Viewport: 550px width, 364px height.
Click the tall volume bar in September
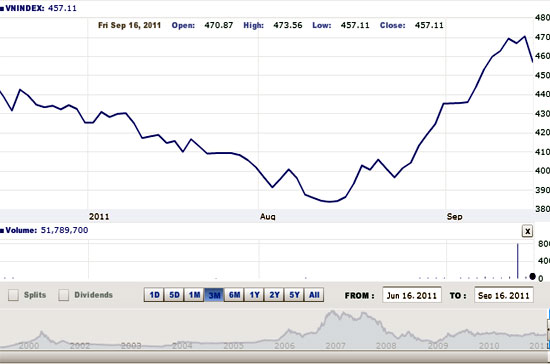517,261
